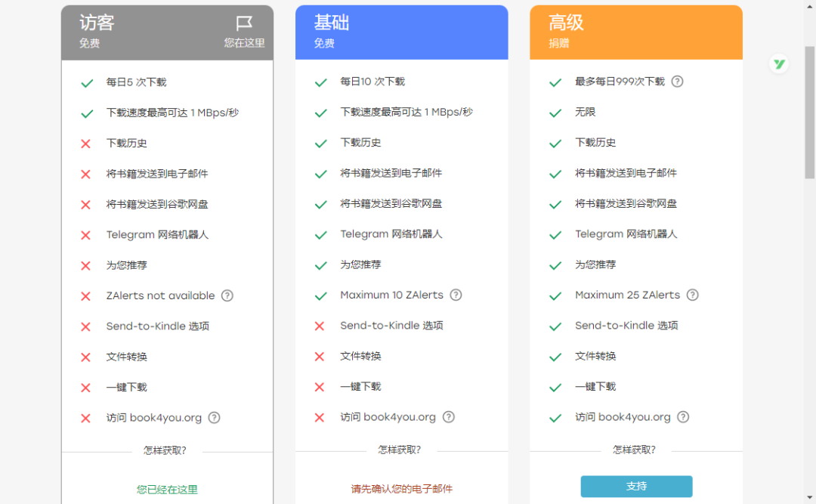
Task: Open the help icon next to 最多每日999次下载
Action: click(677, 82)
